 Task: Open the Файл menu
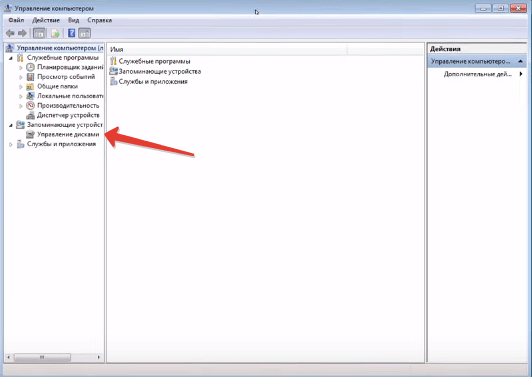pos(16,20)
